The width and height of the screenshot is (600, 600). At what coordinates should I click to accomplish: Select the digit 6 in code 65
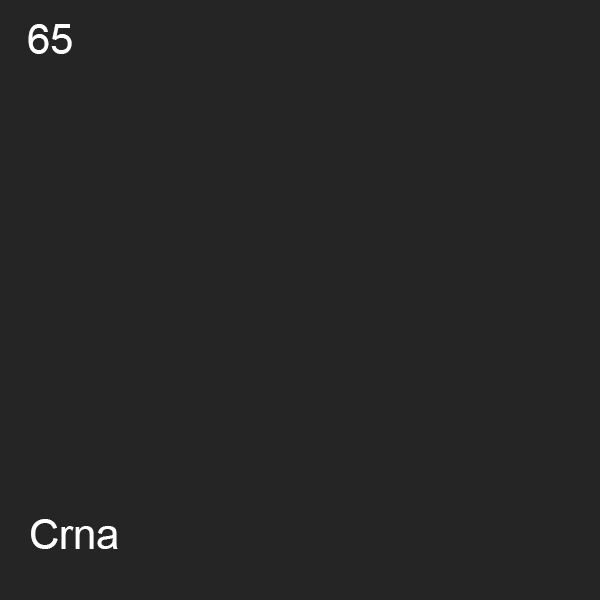click(38, 39)
